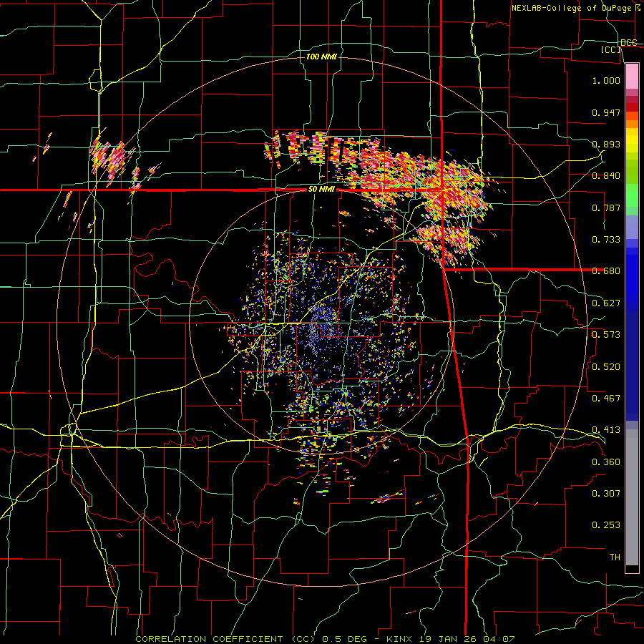The image size is (644, 644).
Task: Click the KINX station identifier in the caption
Action: click(x=401, y=639)
